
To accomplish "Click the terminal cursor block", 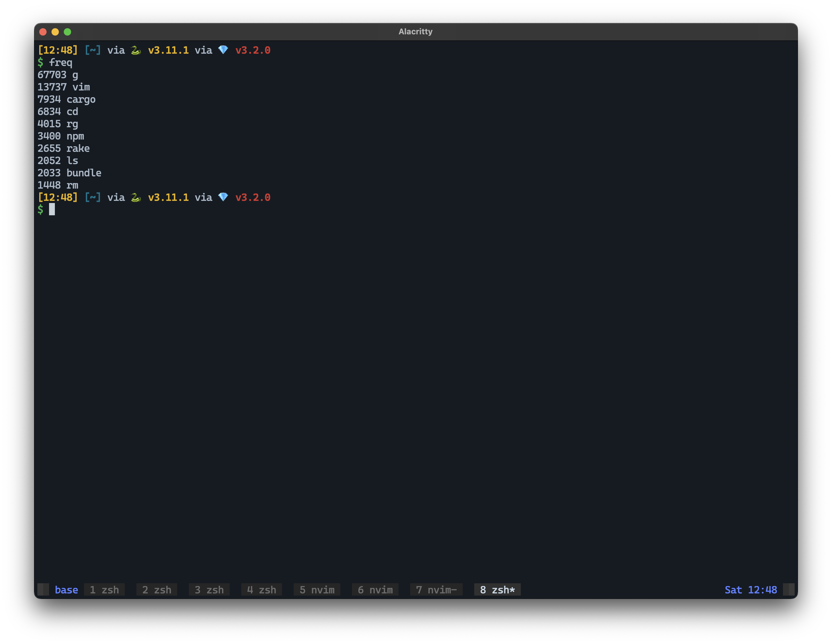I will click(52, 209).
